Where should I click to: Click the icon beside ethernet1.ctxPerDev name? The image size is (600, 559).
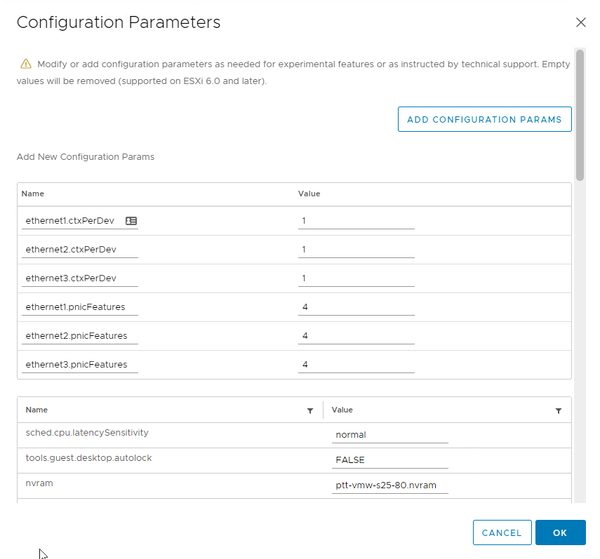point(131,220)
